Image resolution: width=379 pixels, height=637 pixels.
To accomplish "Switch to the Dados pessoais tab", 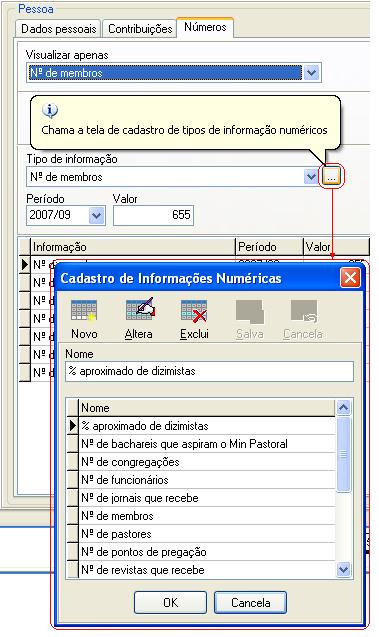I will (58, 29).
